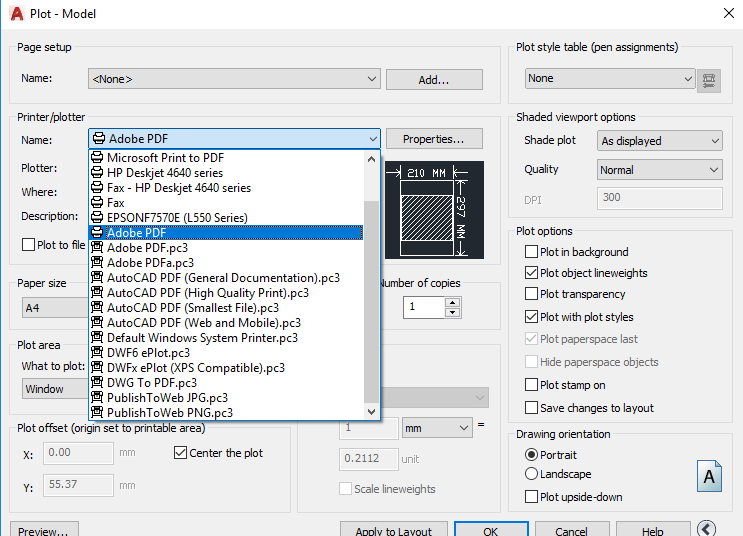Select Microsoft Print to PDF printer

click(226, 157)
